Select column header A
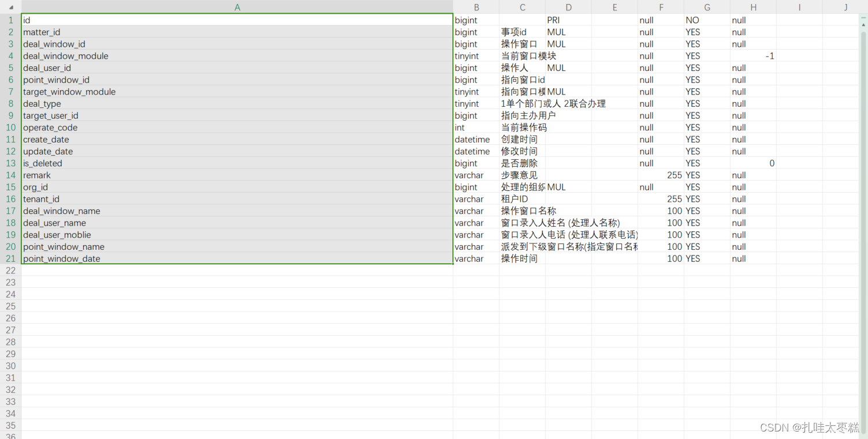 click(237, 7)
